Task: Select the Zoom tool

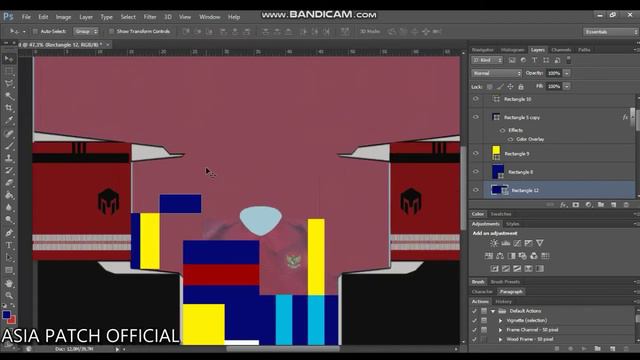Action: pos(9,295)
